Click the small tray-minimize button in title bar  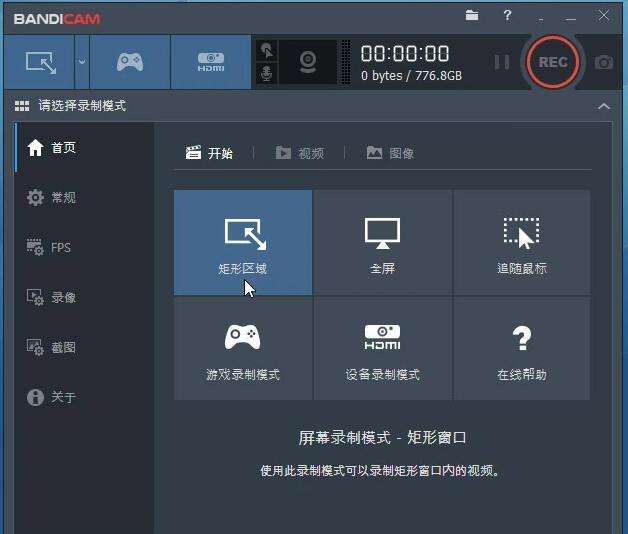pyautogui.click(x=541, y=19)
